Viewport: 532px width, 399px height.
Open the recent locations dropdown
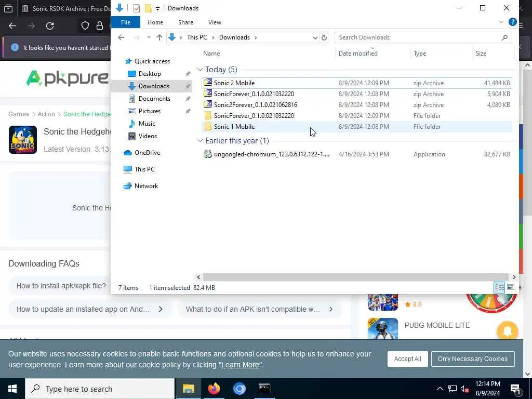(x=149, y=37)
